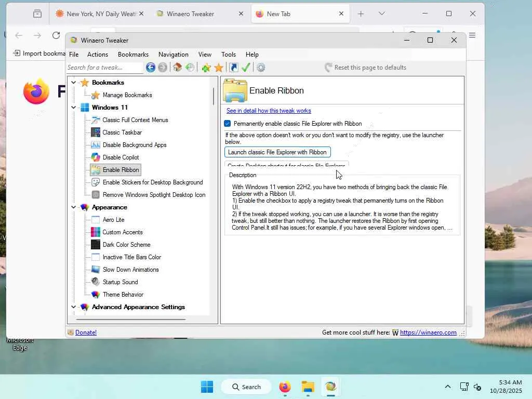Open the Bookmarks menu

[133, 55]
